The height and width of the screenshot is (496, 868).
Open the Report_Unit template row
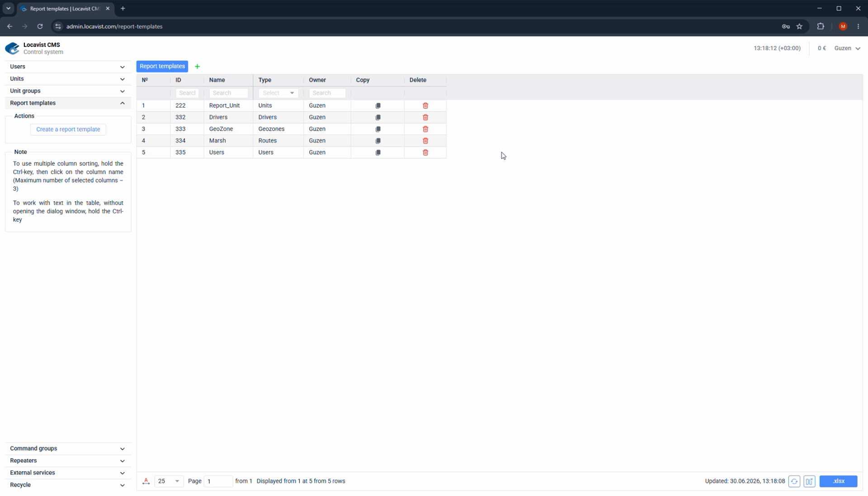(x=292, y=106)
